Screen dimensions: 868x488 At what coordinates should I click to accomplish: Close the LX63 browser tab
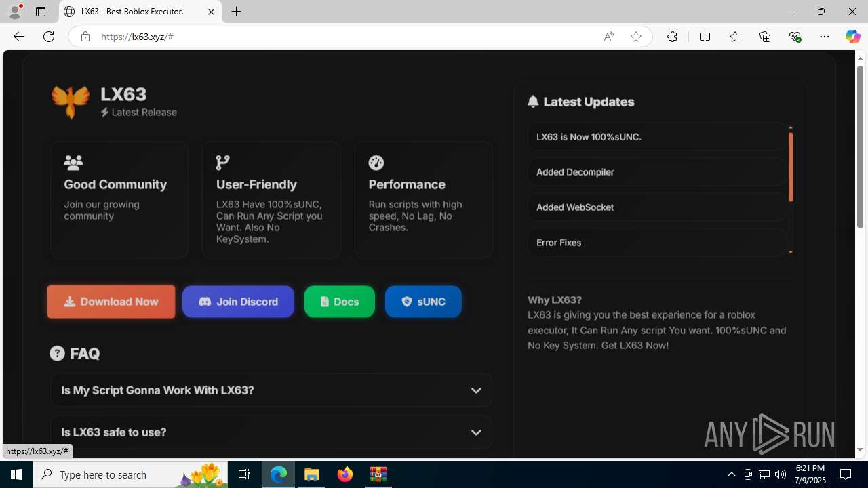211,12
